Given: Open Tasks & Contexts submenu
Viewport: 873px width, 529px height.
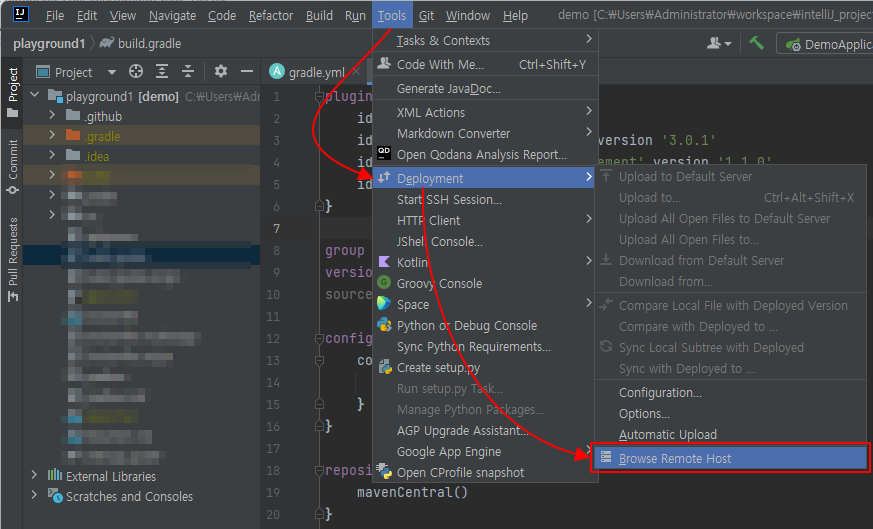Looking at the screenshot, I should click(x=485, y=41).
